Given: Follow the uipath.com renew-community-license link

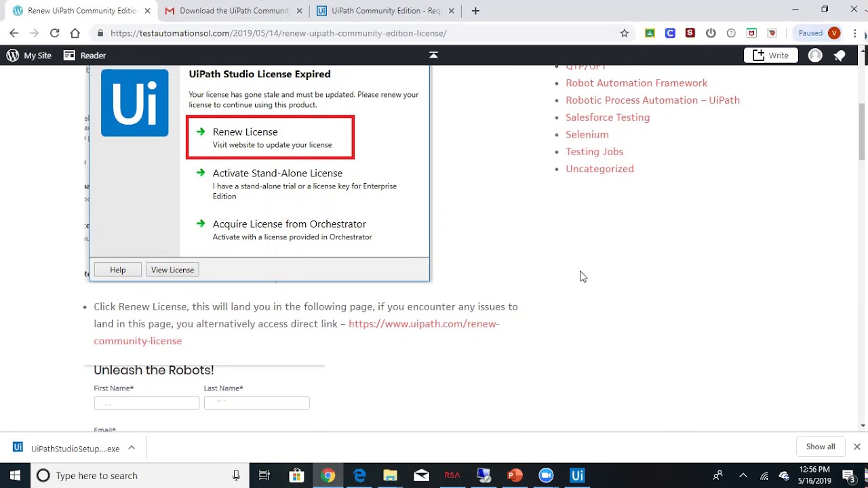Looking at the screenshot, I should pyautogui.click(x=296, y=332).
